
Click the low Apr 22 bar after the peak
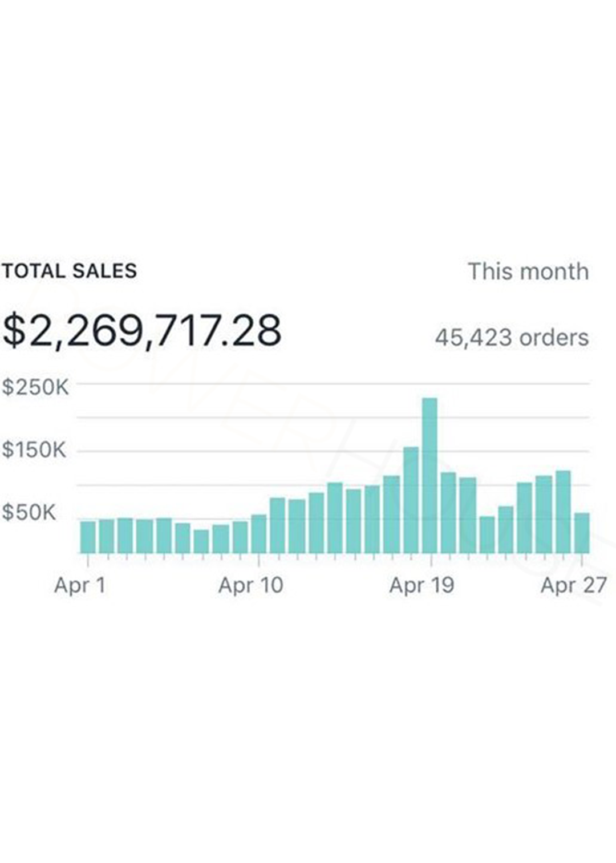tap(487, 534)
